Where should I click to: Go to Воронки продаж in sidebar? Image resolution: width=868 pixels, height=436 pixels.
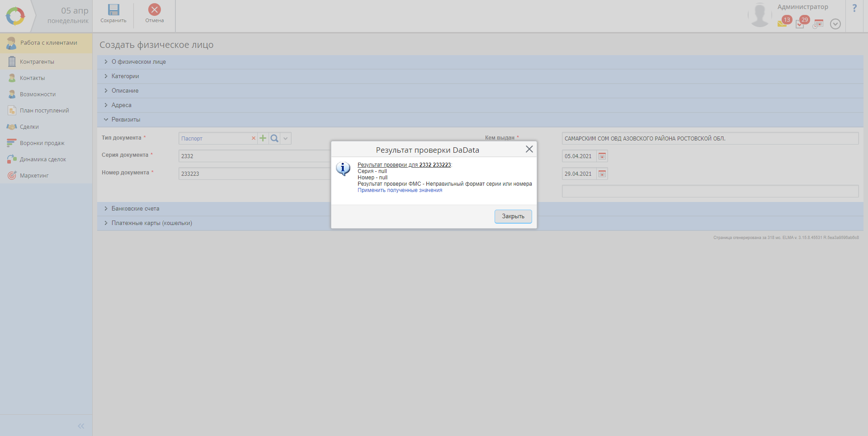pos(42,143)
